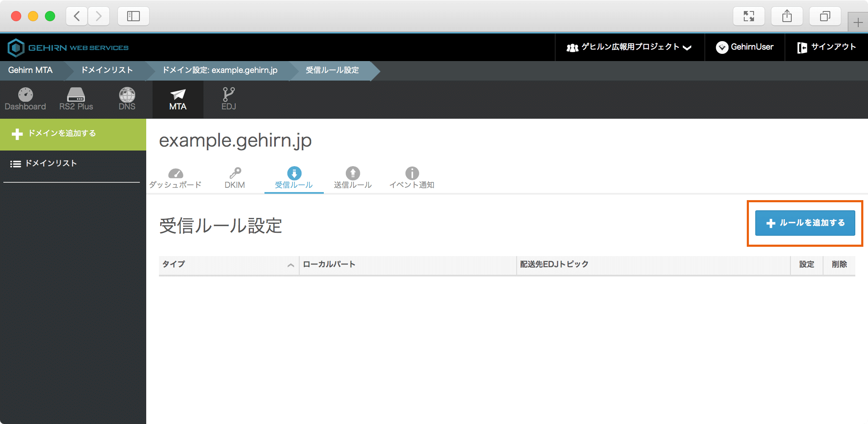Open ドメインリスト in the sidebar
Viewport: 868px width, 424px height.
(x=51, y=164)
